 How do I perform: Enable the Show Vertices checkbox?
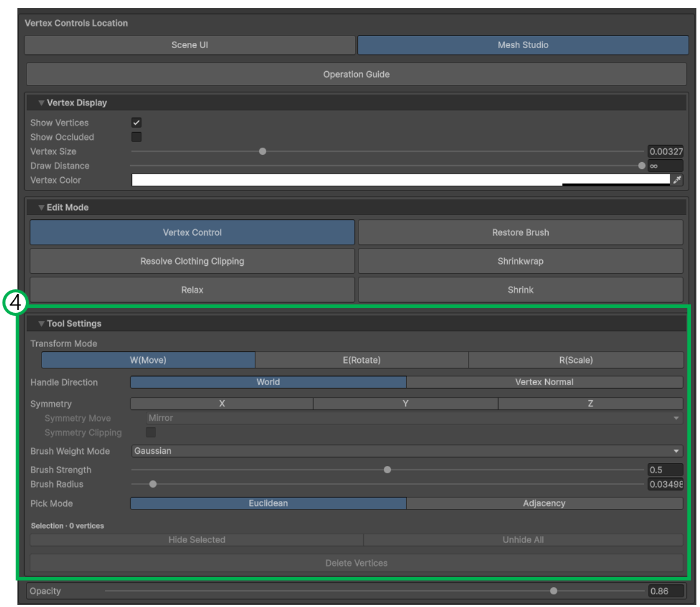point(137,122)
